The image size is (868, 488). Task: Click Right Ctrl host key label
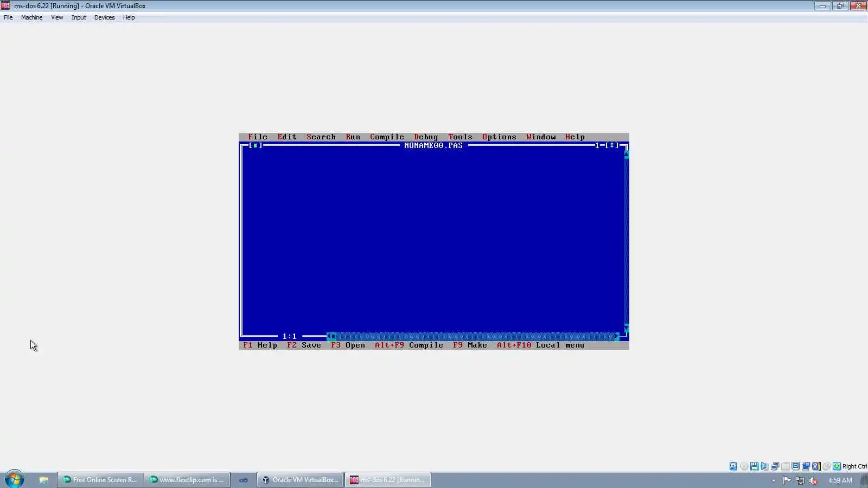pyautogui.click(x=854, y=466)
